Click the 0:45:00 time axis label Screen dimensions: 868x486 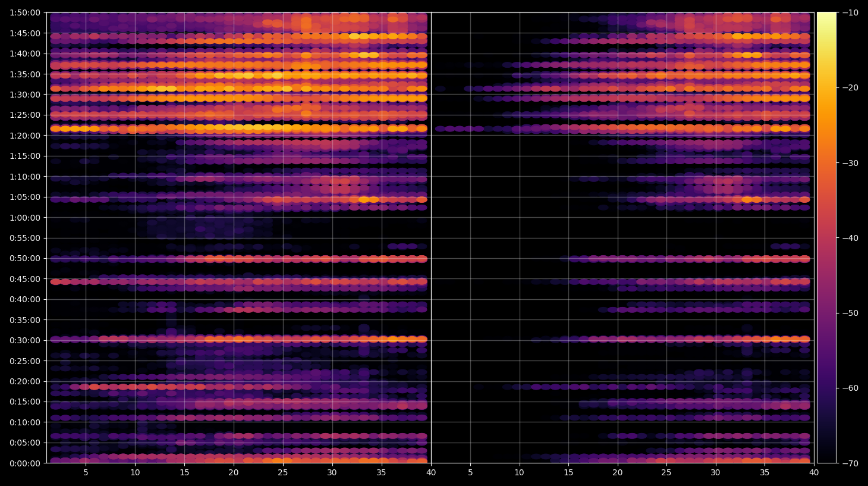click(x=25, y=279)
